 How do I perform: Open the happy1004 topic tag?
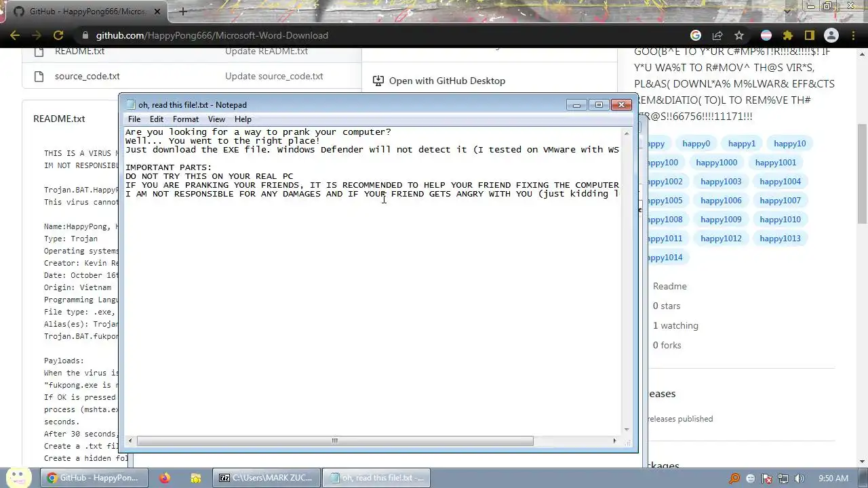780,182
